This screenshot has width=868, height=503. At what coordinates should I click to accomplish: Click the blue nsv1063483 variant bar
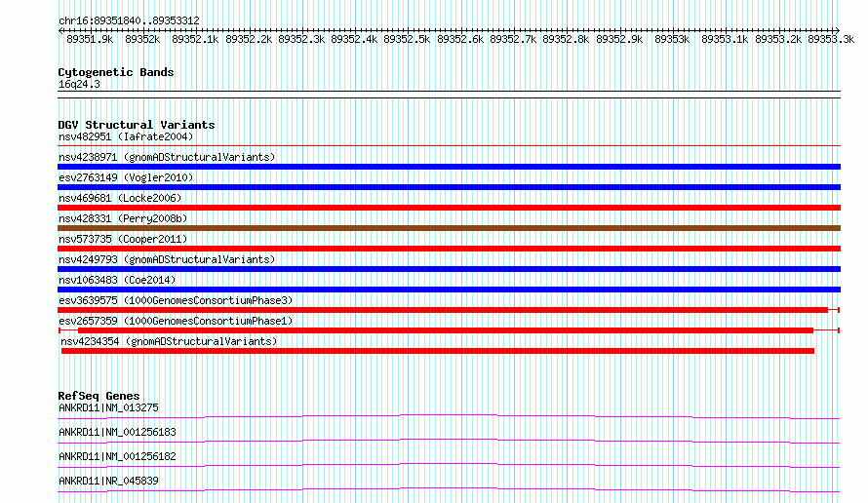pyautogui.click(x=449, y=290)
